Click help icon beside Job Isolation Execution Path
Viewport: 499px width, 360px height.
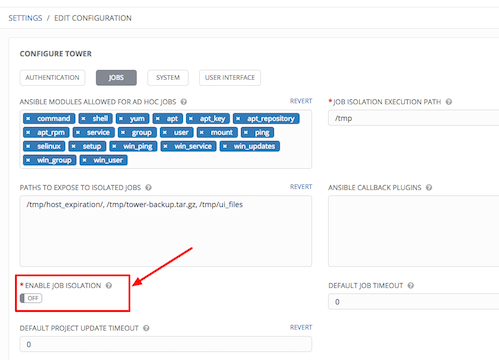(x=449, y=102)
